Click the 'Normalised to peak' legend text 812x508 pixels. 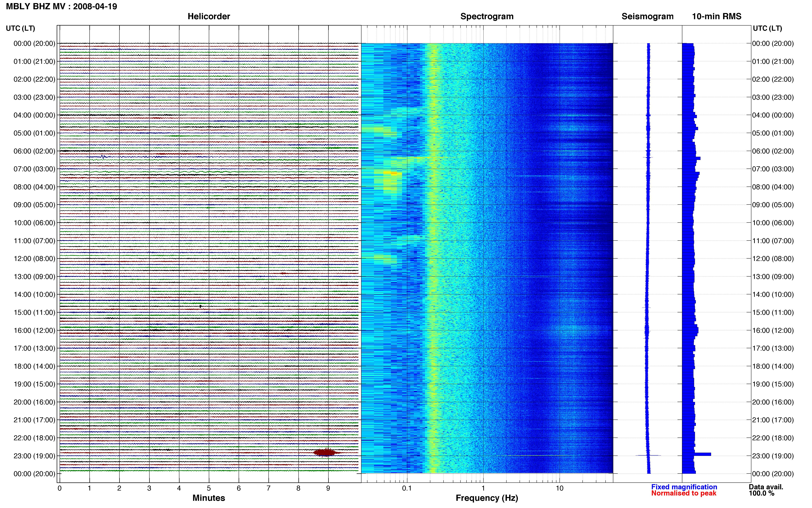(x=684, y=493)
